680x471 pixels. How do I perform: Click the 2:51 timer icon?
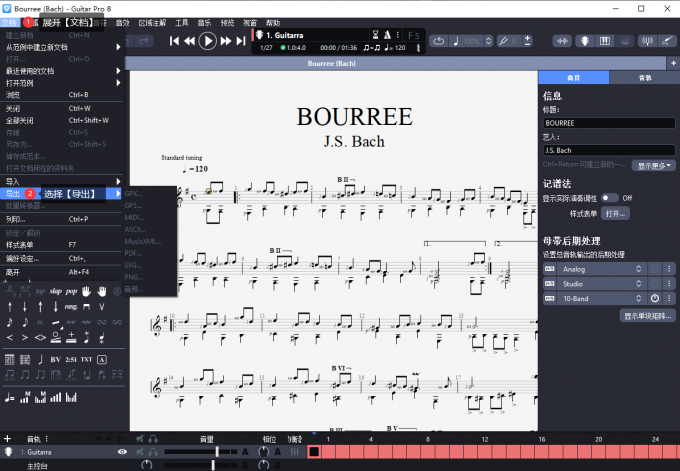pos(71,358)
